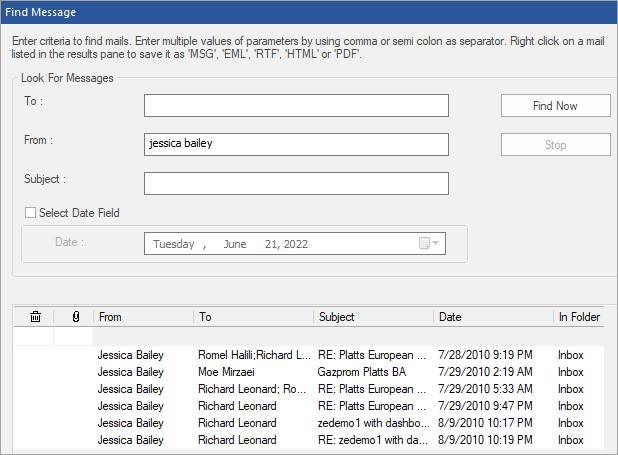The image size is (618, 455).
Task: Focus the Subject text field
Action: [296, 183]
